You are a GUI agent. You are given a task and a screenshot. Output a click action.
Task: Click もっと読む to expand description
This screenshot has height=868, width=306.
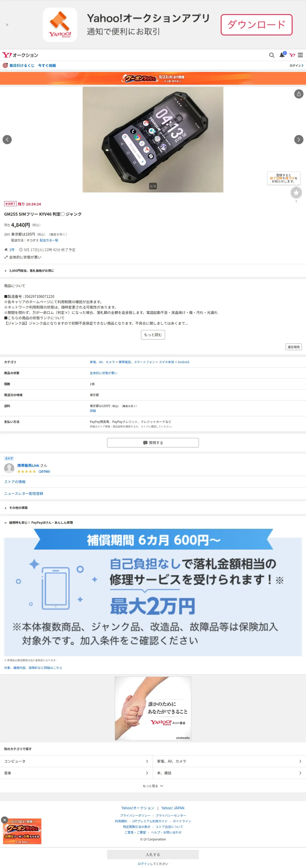click(x=153, y=335)
